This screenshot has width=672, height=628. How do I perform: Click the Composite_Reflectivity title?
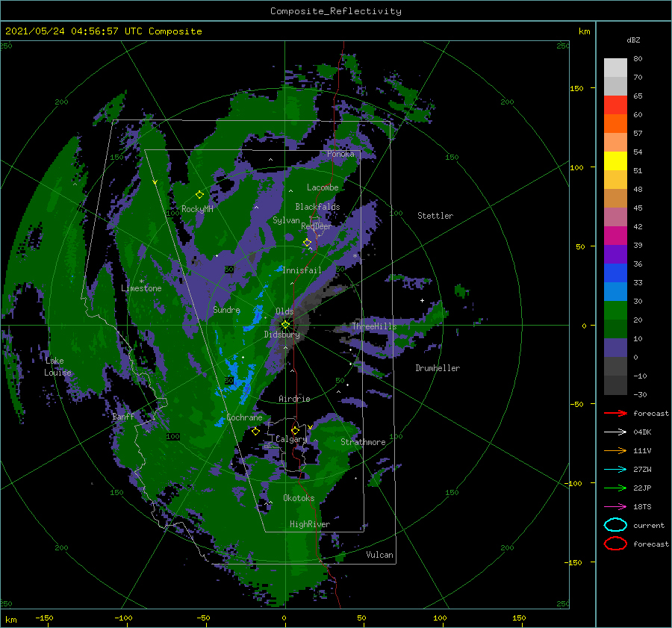coord(336,11)
